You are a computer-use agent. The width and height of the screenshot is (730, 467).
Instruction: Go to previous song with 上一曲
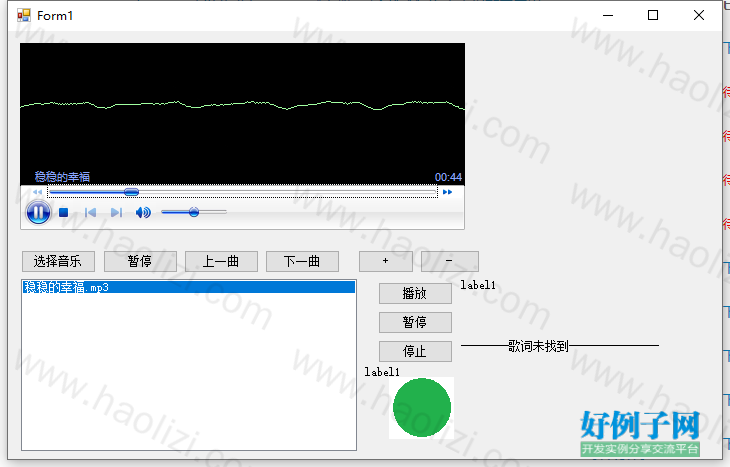(x=221, y=261)
